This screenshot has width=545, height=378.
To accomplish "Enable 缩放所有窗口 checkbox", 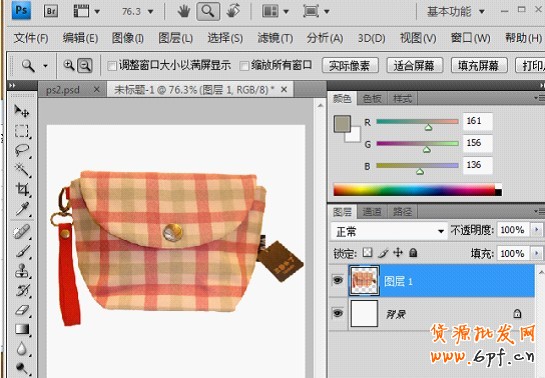I will coord(244,66).
